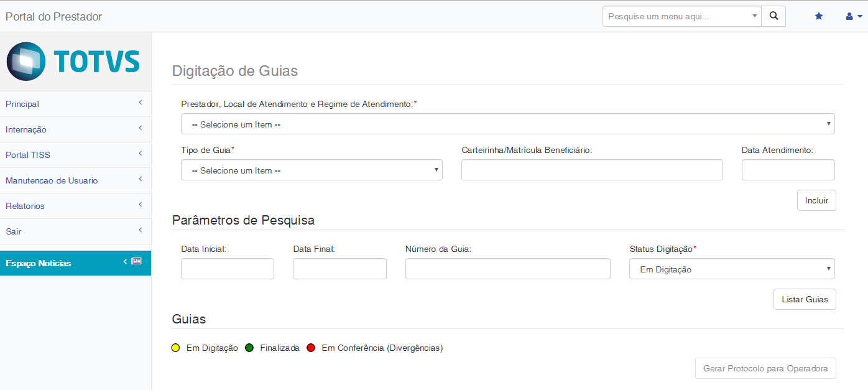Click the Listar Guias button
The height and width of the screenshot is (390, 868).
point(805,299)
